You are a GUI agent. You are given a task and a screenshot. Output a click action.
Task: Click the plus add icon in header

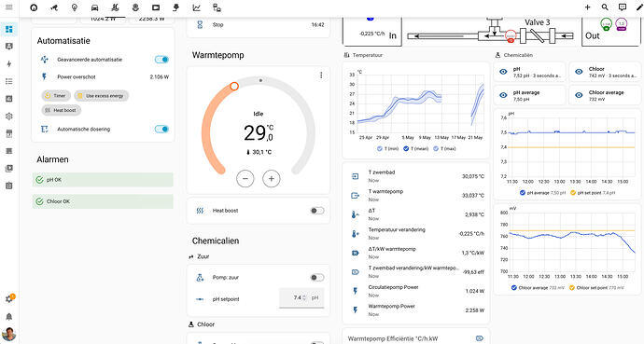coord(587,7)
